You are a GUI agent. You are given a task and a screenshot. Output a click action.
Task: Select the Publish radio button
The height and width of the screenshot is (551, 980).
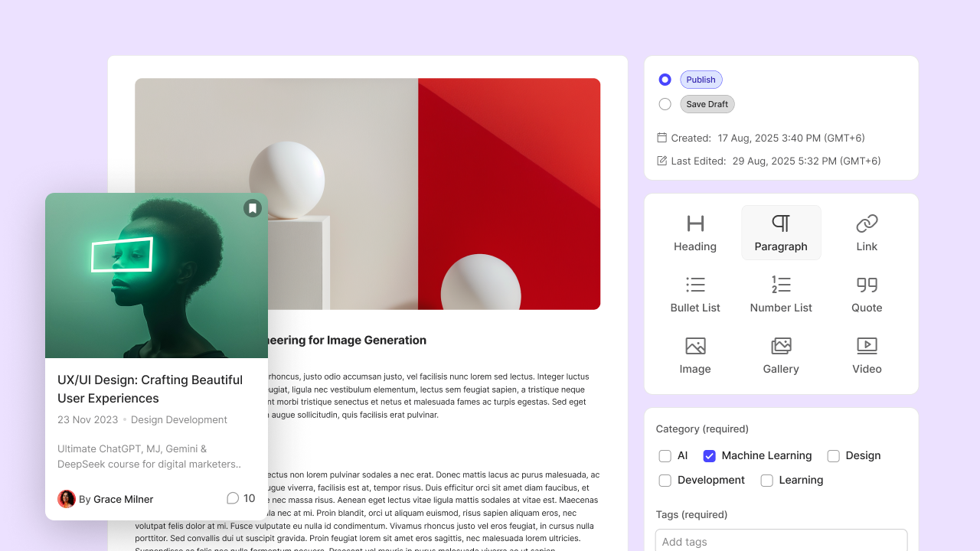tap(665, 80)
